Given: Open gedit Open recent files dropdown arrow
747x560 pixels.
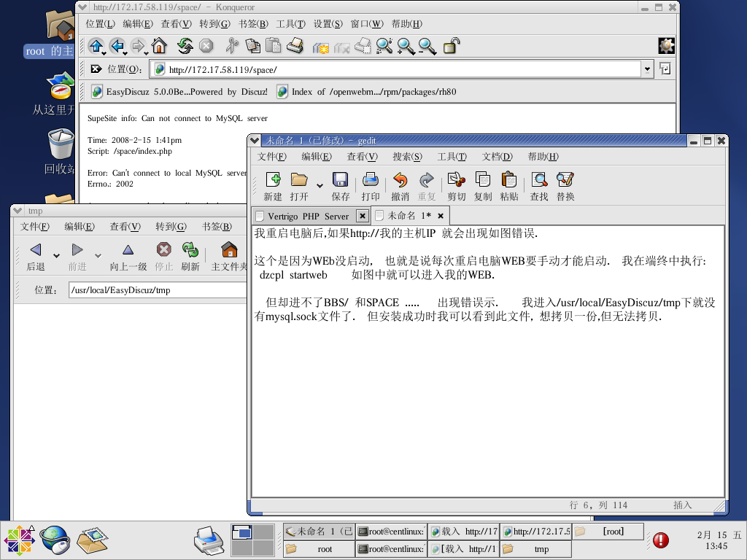Looking at the screenshot, I should pos(320,186).
